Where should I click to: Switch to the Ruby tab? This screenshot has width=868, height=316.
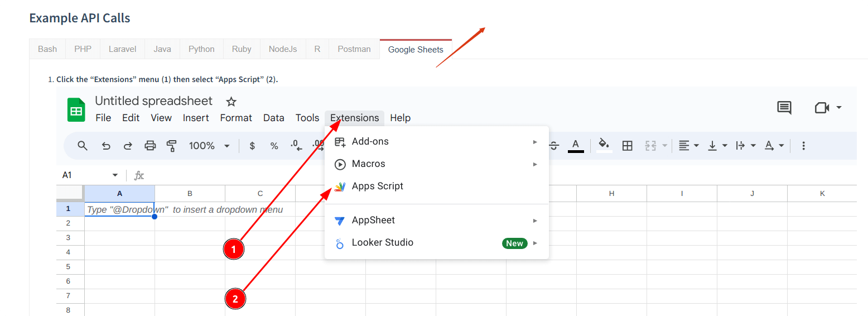click(242, 49)
